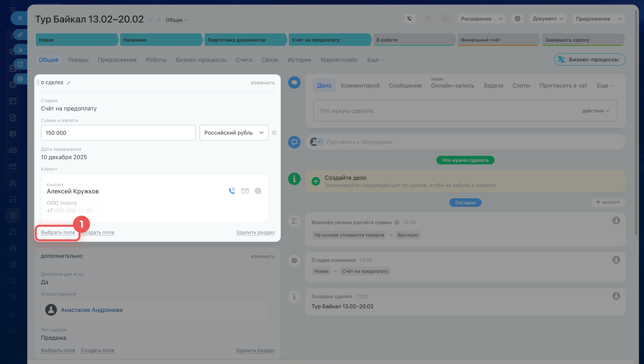
Task: Switch to the Товары tab
Action: pyautogui.click(x=78, y=60)
